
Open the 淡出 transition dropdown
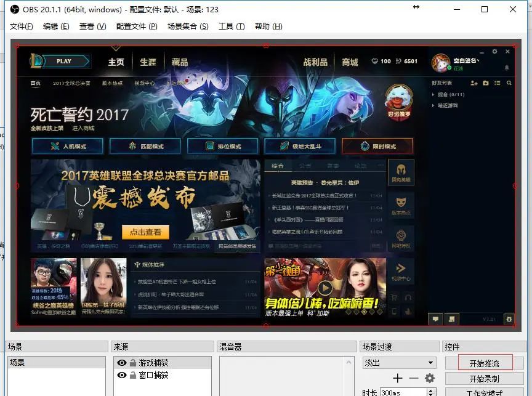click(x=399, y=363)
